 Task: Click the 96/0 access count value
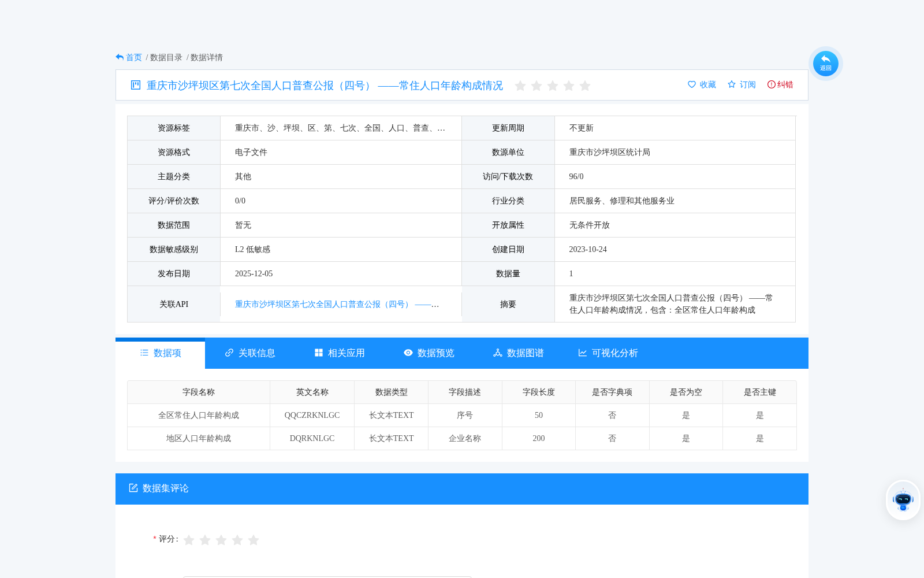[576, 176]
